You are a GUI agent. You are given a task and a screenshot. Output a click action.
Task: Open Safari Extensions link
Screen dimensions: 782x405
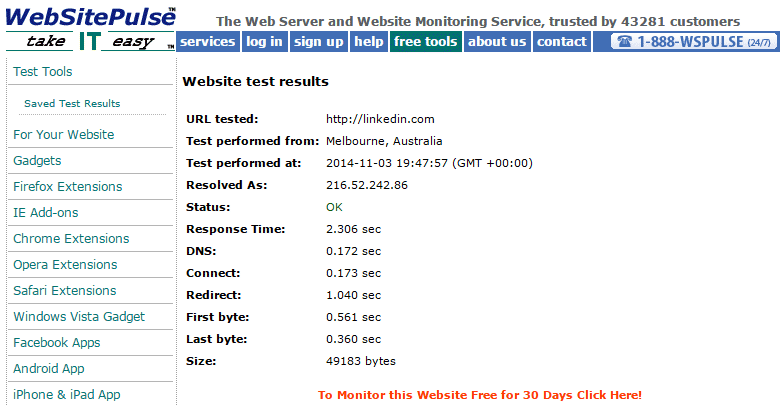pyautogui.click(x=65, y=290)
